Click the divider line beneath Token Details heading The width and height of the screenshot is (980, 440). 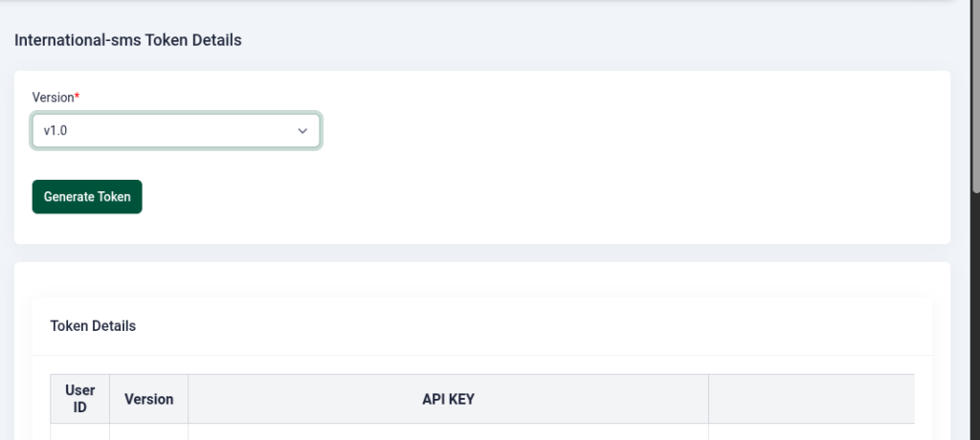click(482, 355)
